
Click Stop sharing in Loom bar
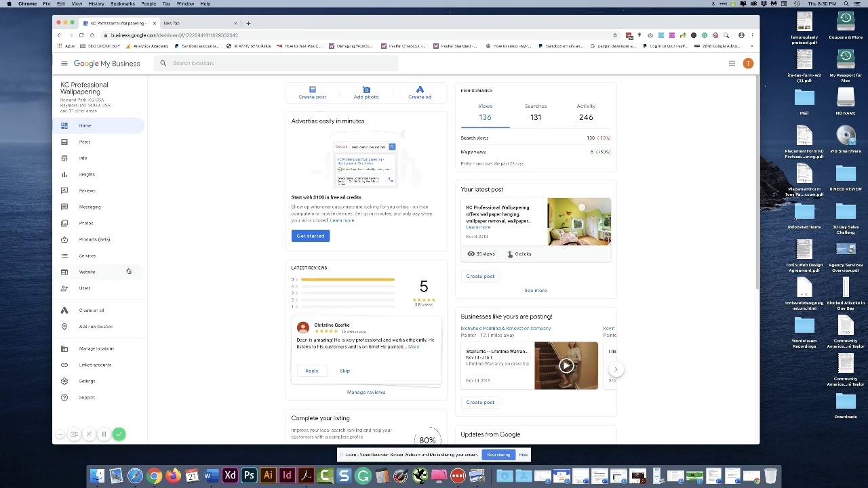coord(498,455)
